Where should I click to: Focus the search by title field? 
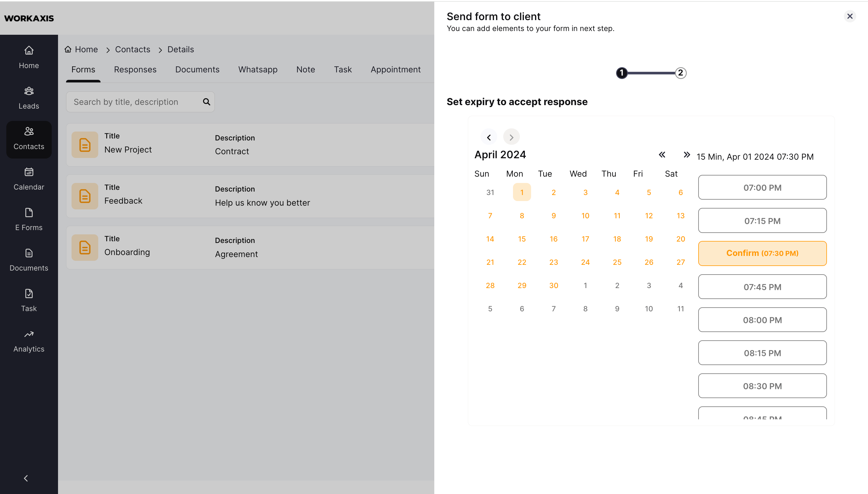tap(136, 102)
